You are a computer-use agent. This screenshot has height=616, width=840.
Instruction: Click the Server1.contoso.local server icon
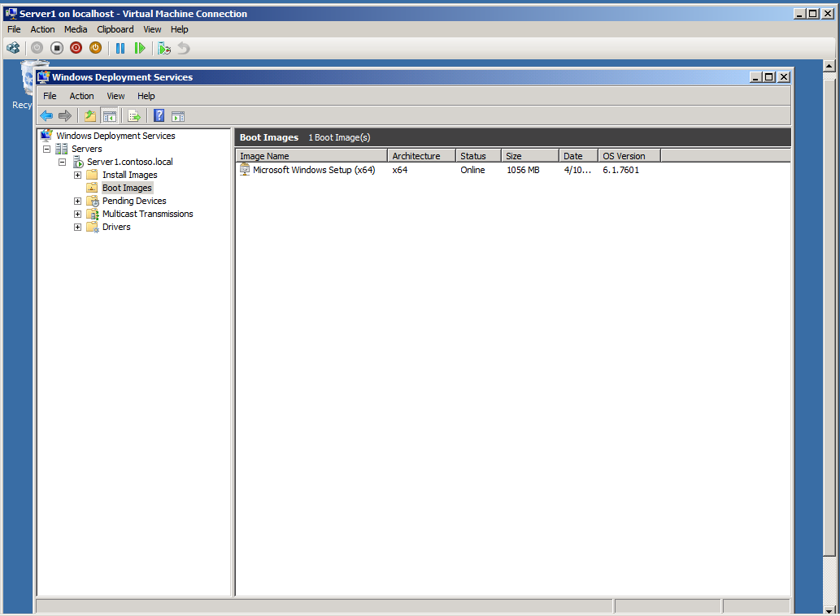78,162
